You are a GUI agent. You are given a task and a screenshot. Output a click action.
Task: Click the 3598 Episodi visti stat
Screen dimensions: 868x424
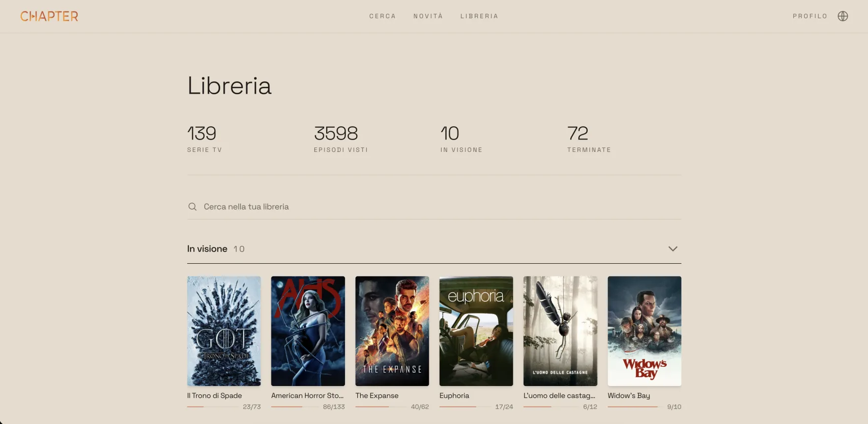pos(341,139)
